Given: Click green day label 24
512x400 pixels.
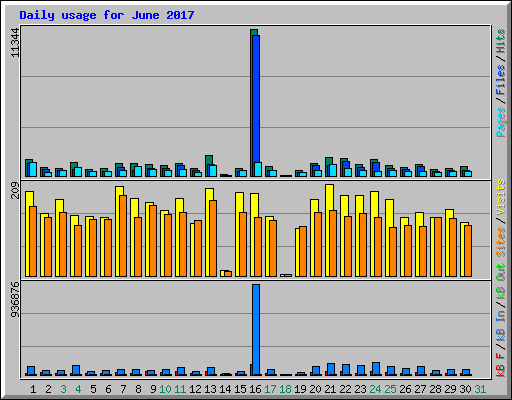Looking at the screenshot, I should tap(375, 389).
